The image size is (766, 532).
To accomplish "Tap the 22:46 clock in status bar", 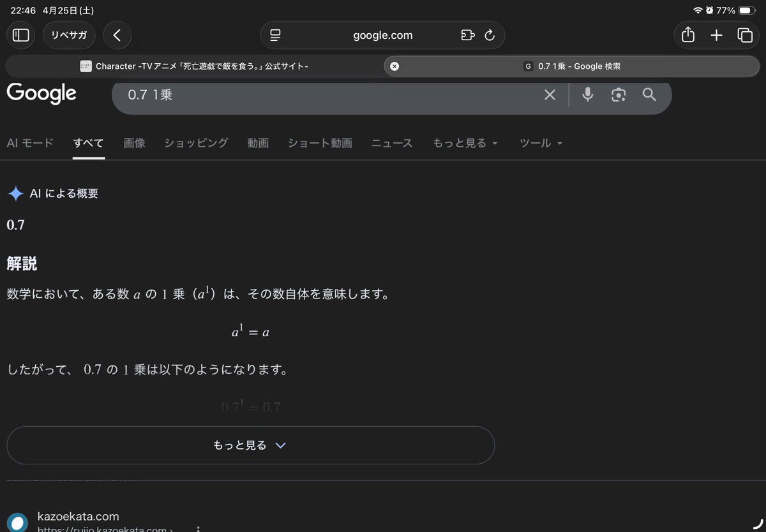I will pyautogui.click(x=23, y=11).
